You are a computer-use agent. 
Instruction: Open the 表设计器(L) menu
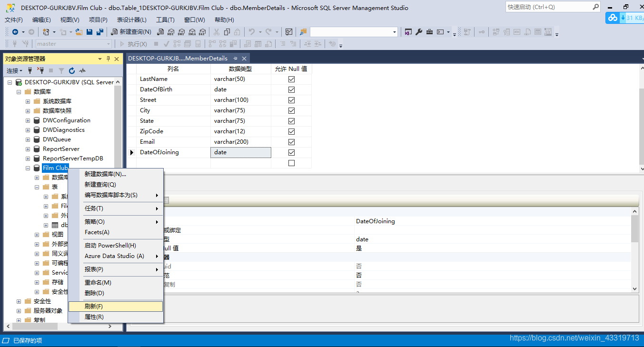point(132,20)
